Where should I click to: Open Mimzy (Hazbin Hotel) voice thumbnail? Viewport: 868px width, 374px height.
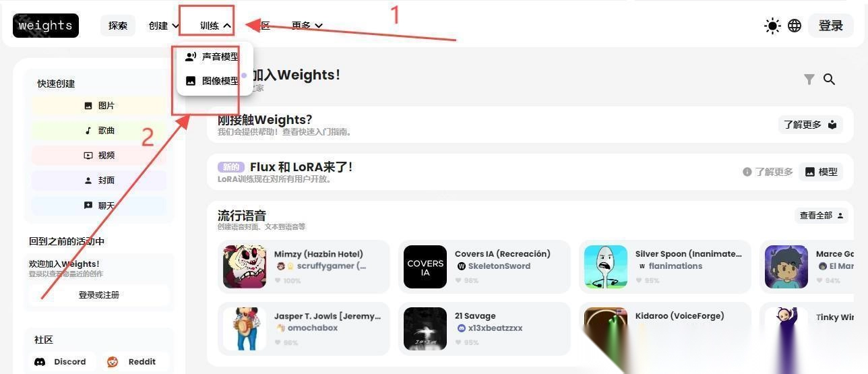point(245,267)
